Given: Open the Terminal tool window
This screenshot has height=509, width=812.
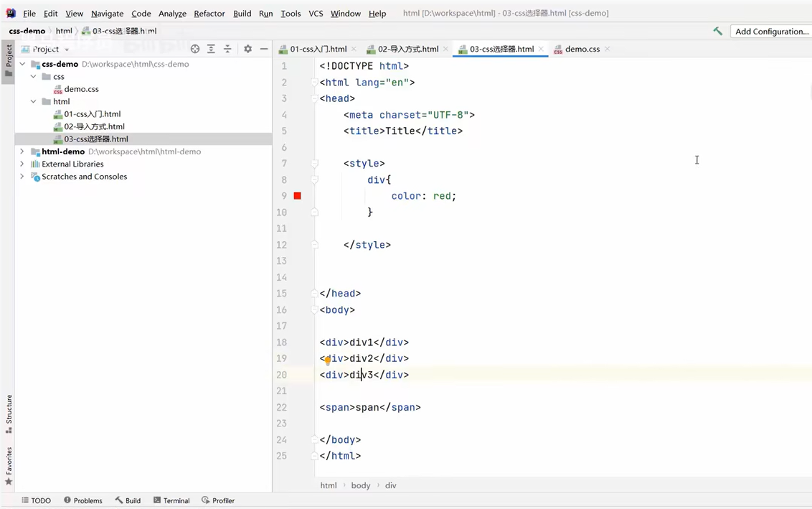Looking at the screenshot, I should [x=171, y=500].
